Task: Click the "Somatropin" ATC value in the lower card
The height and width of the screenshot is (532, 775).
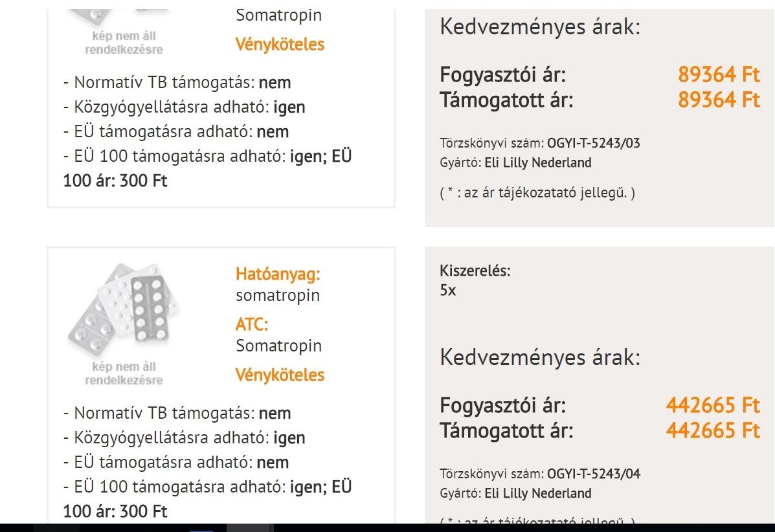Action: 278,346
